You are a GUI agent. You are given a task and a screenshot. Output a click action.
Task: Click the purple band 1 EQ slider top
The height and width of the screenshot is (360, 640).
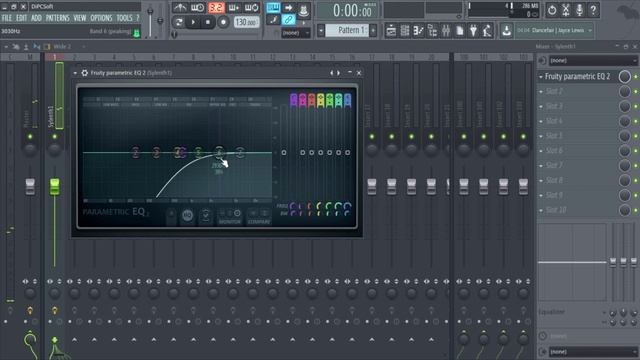pos(293,100)
